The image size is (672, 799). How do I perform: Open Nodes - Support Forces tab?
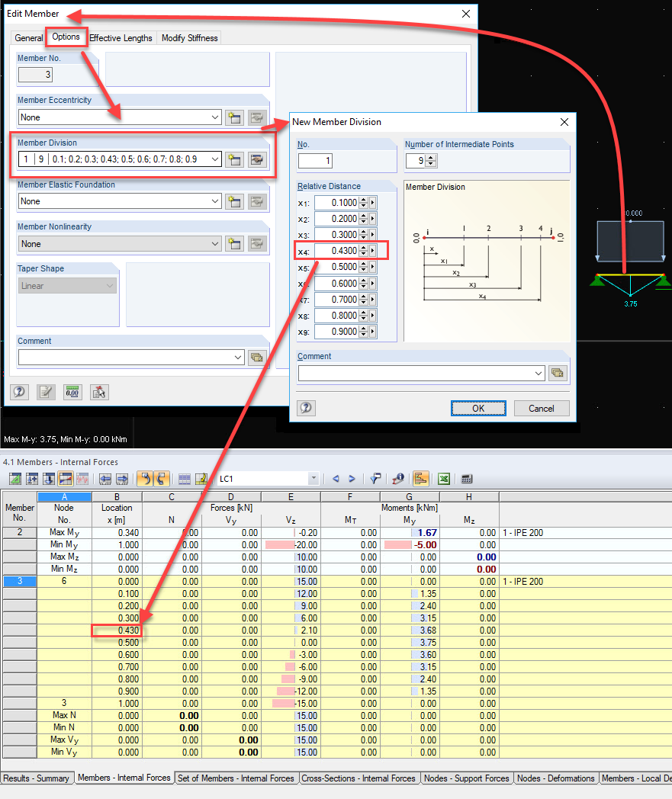click(467, 778)
